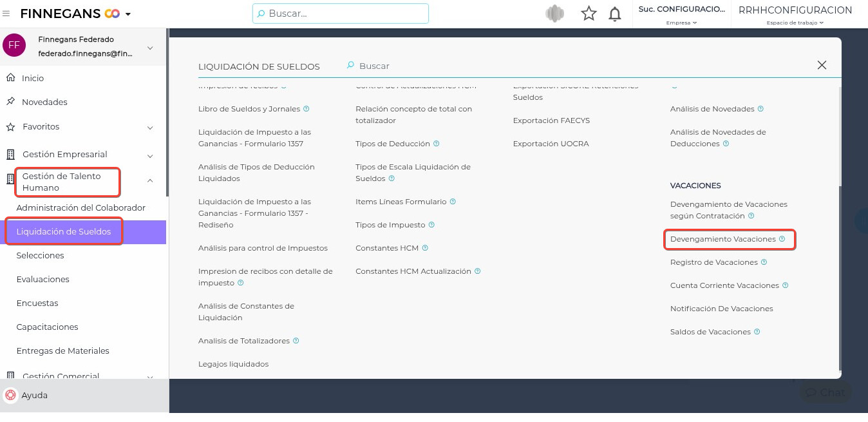The image size is (868, 422).
Task: Click help icon beside Tipos de Impuesto
Action: tap(431, 225)
